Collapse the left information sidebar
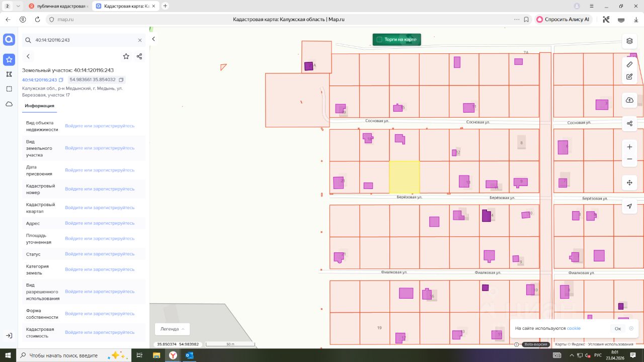This screenshot has width=644, height=362. click(x=153, y=39)
